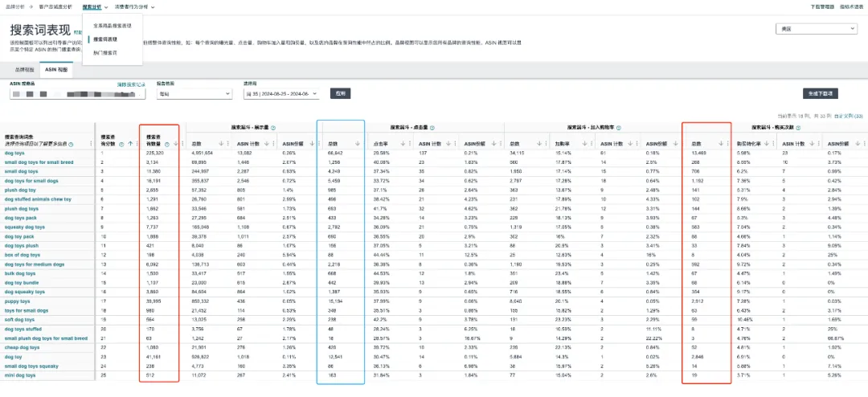The height and width of the screenshot is (397, 868).
Task: Sort by 点击率 column arrow
Action: (403, 143)
